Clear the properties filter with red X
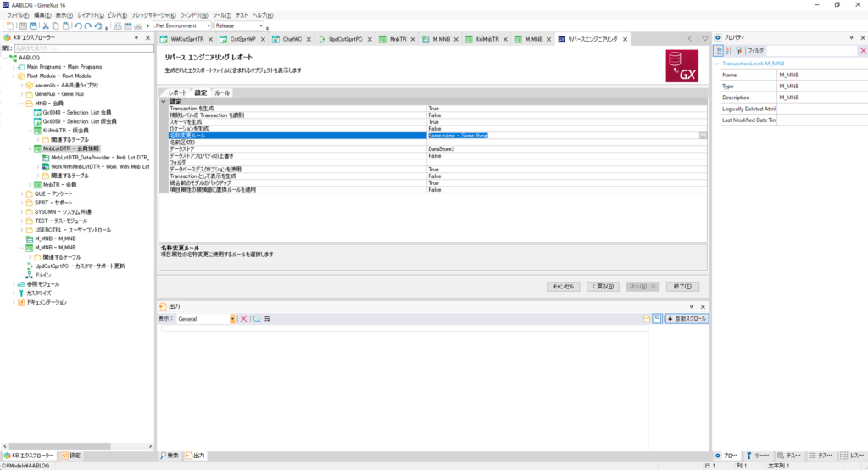Screen dimensions: 868x470 863,50
